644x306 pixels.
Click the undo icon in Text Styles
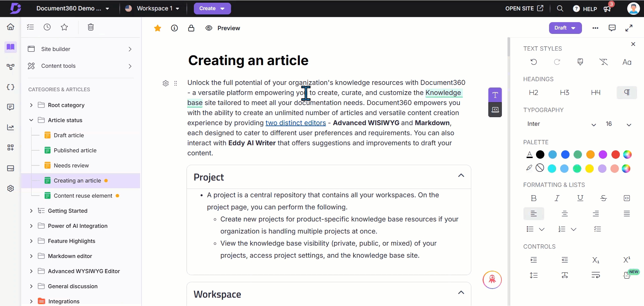tap(534, 62)
